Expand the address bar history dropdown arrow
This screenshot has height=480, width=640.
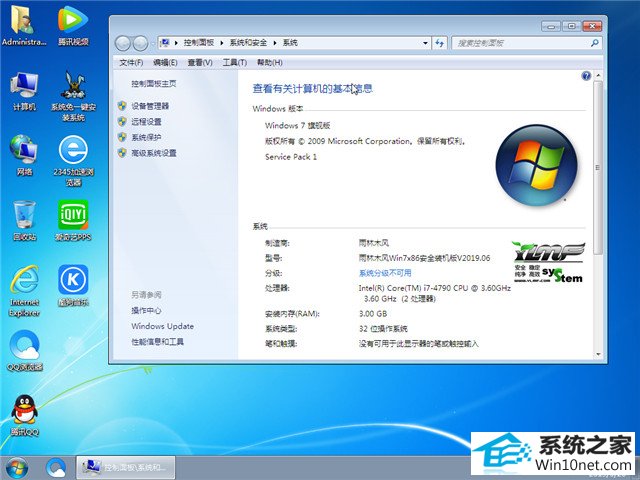point(425,43)
